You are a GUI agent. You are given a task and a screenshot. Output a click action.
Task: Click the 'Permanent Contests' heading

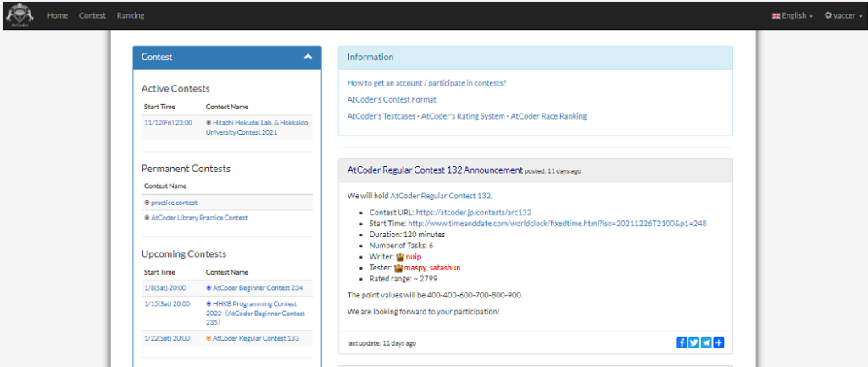tap(186, 169)
